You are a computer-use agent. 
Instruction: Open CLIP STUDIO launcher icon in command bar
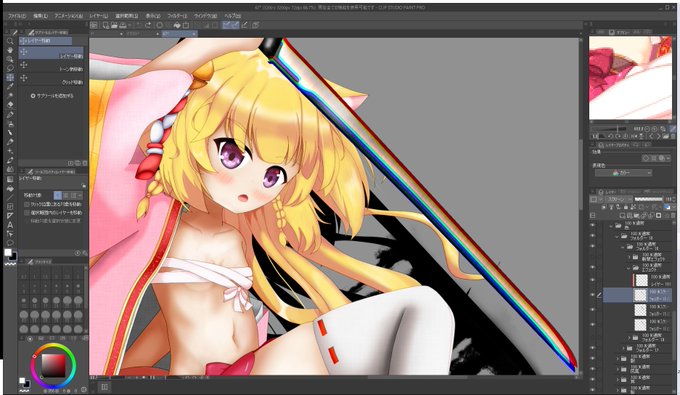click(94, 25)
